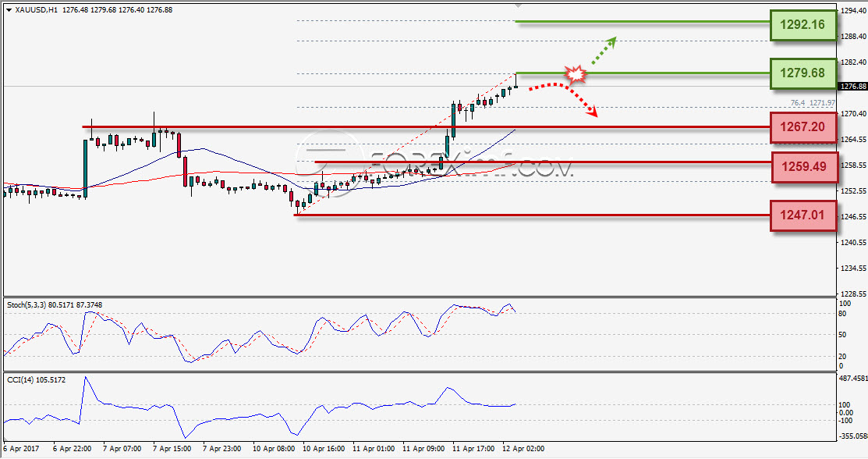Screen dimensions: 868x459
Task: Select the CCI(14) 105.5172 indicator label
Action: tap(36, 379)
